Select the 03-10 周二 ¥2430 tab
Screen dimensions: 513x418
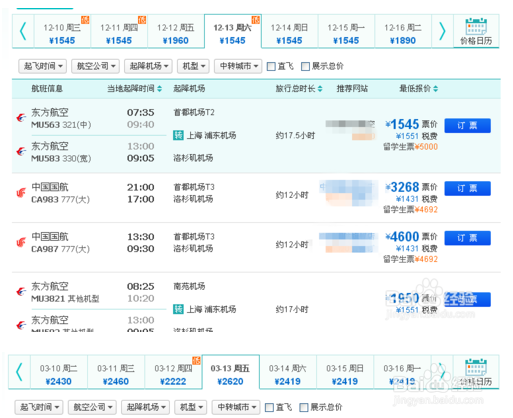click(59, 372)
